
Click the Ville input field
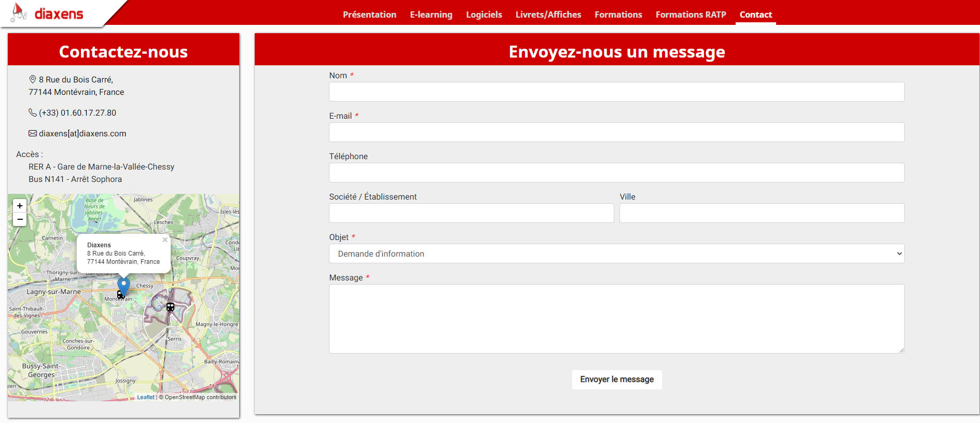pos(761,213)
